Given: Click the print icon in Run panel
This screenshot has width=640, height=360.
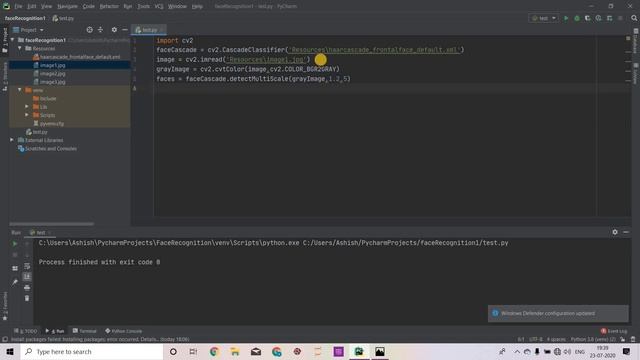Looking at the screenshot, I should pyautogui.click(x=27, y=288).
